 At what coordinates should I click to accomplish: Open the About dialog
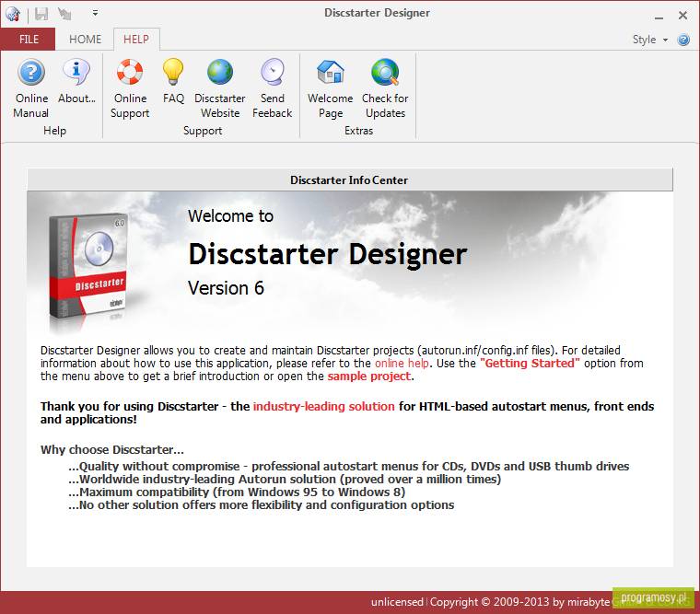76,81
